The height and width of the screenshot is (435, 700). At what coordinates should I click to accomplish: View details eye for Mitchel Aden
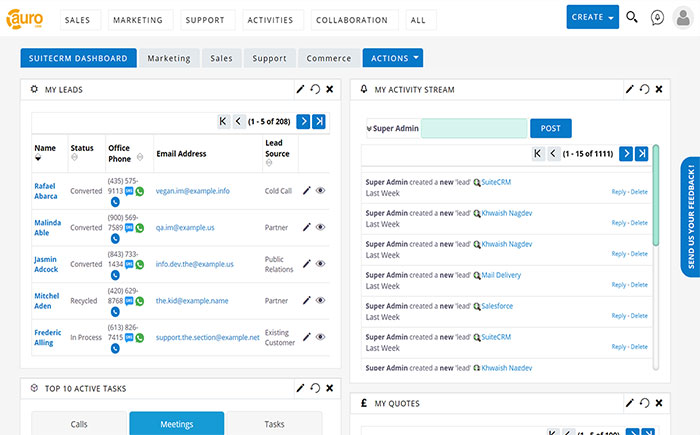(321, 301)
